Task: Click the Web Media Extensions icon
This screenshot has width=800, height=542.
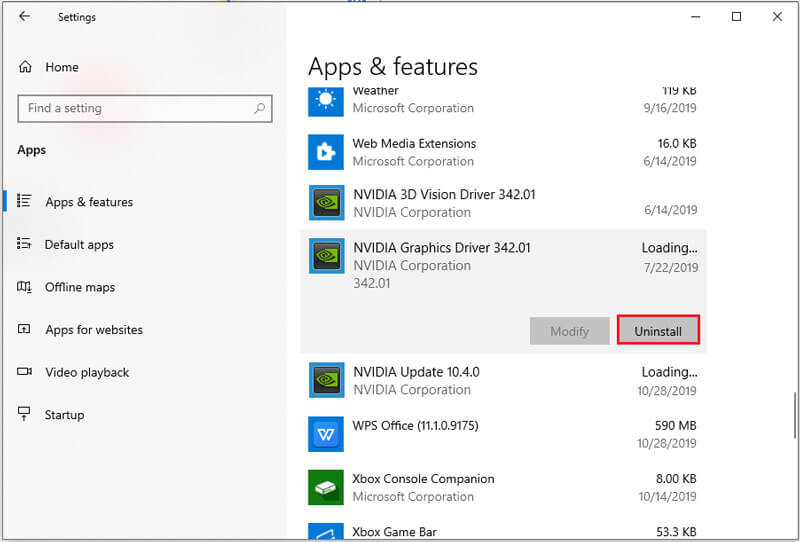Action: [326, 152]
